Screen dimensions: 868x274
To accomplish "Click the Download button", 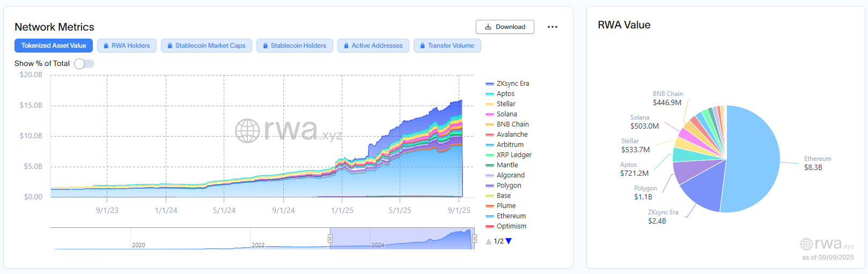I will [505, 27].
